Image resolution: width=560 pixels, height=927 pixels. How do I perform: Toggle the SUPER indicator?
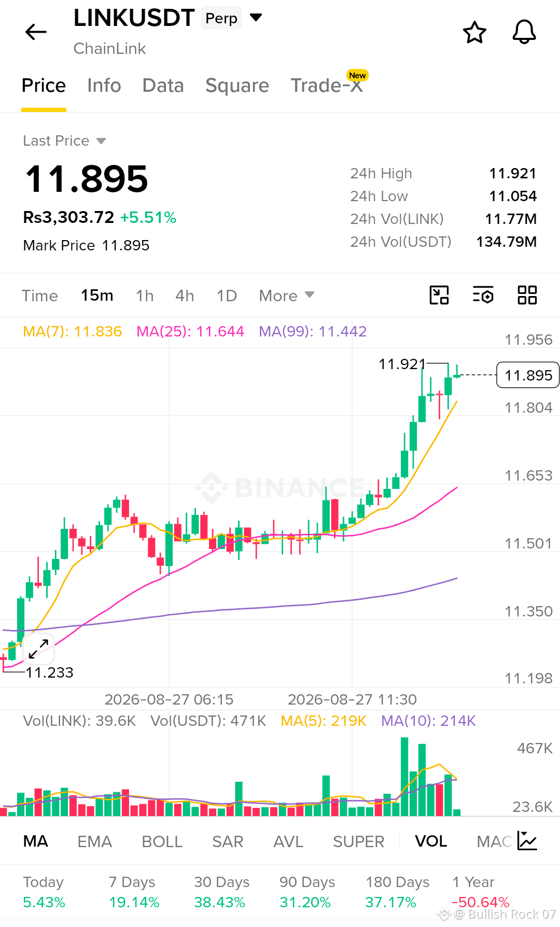pos(359,841)
